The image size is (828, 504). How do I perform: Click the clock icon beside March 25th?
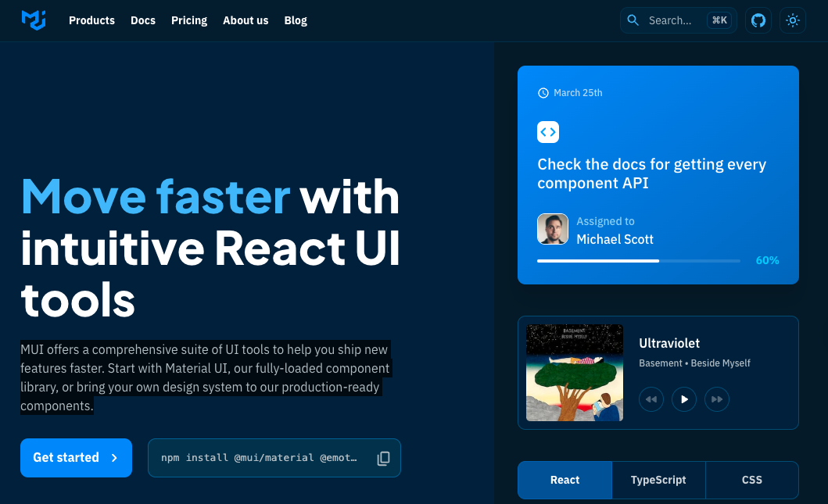click(x=543, y=93)
